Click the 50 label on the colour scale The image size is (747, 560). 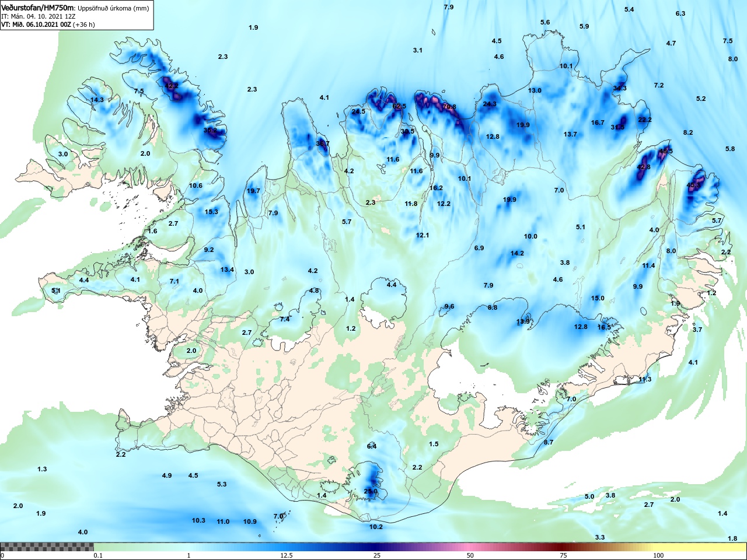coord(470,555)
